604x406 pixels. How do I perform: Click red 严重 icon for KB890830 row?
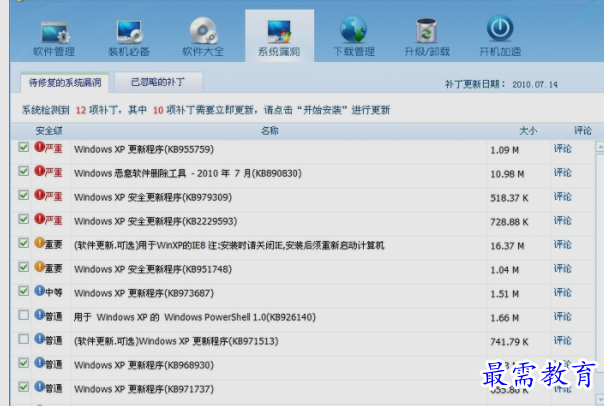click(x=39, y=171)
